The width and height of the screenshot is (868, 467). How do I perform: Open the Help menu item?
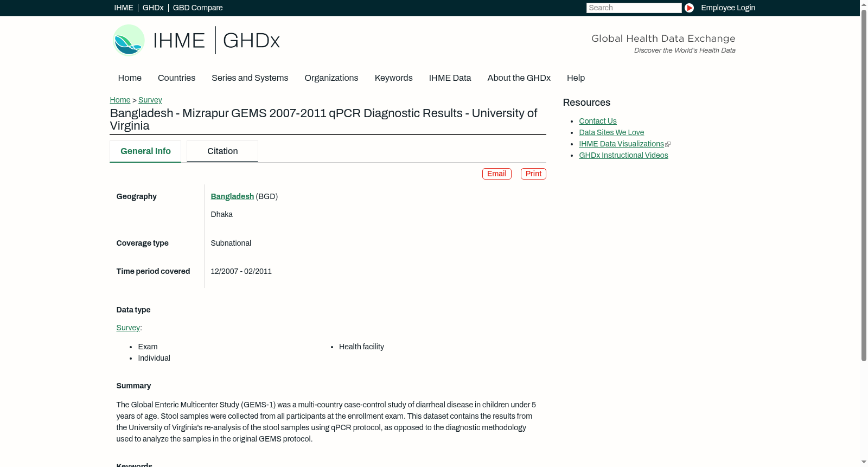[x=576, y=78]
